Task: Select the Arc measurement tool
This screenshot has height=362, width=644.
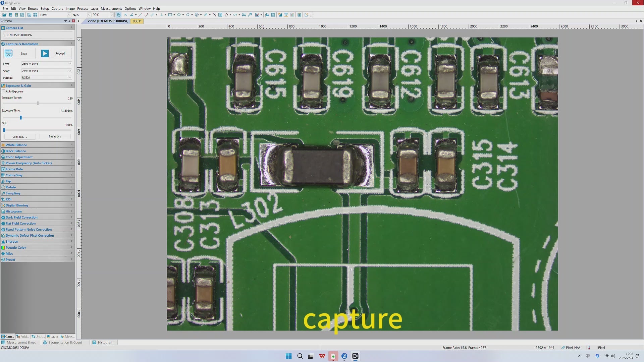Action: (214, 15)
